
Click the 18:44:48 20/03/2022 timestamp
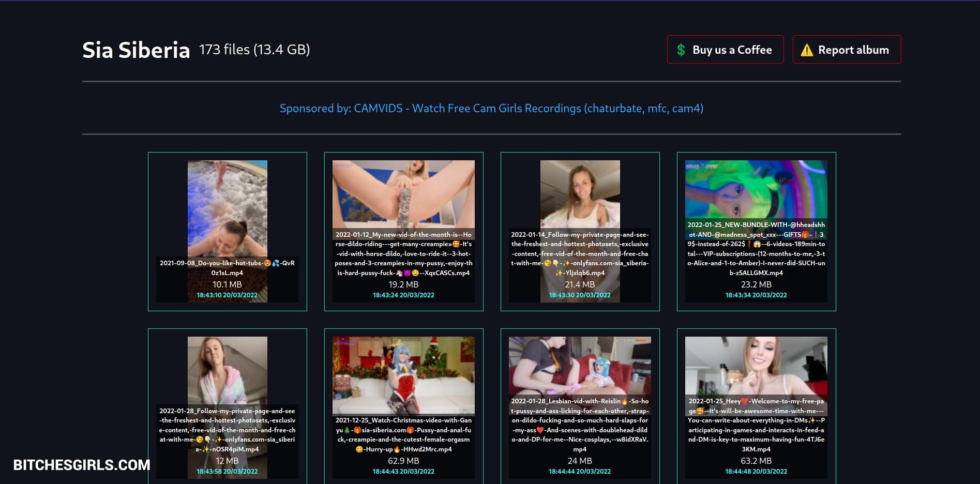pos(756,472)
